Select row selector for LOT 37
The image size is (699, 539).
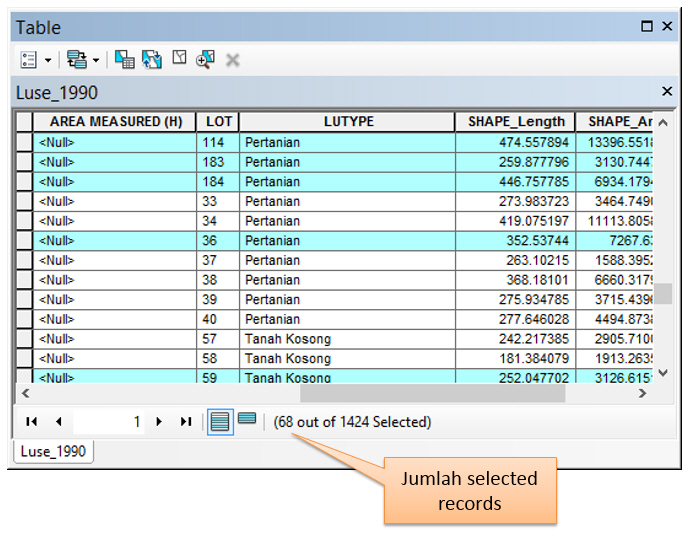coord(25,260)
